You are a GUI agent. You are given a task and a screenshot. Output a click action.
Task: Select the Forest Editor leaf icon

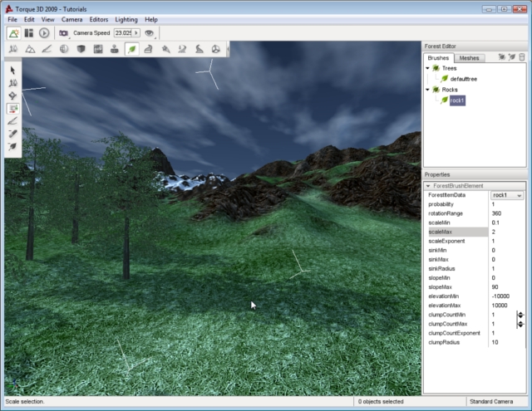(x=131, y=50)
